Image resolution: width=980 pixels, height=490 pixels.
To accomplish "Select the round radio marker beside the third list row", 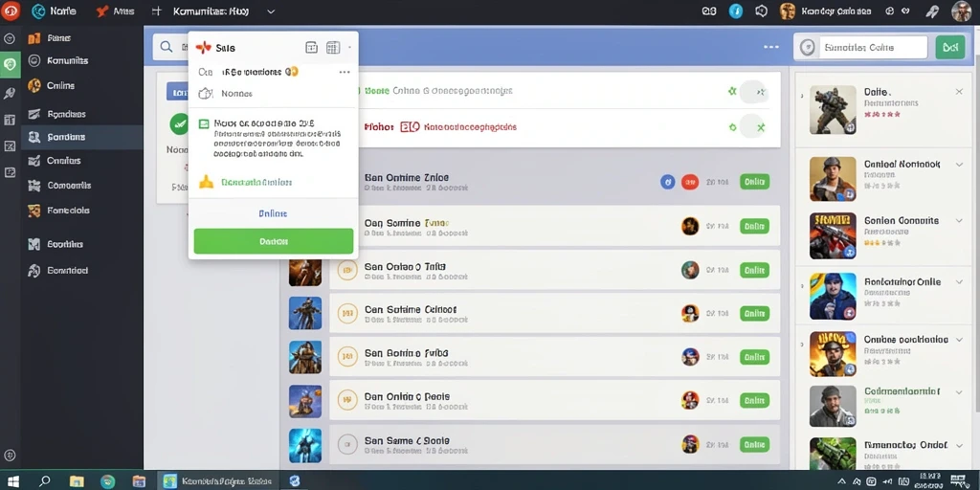I will click(346, 269).
